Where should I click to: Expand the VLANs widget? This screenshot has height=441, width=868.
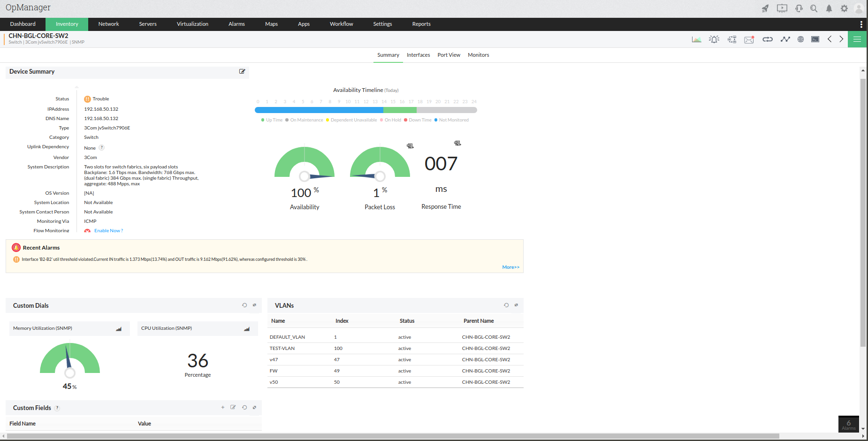tap(516, 305)
